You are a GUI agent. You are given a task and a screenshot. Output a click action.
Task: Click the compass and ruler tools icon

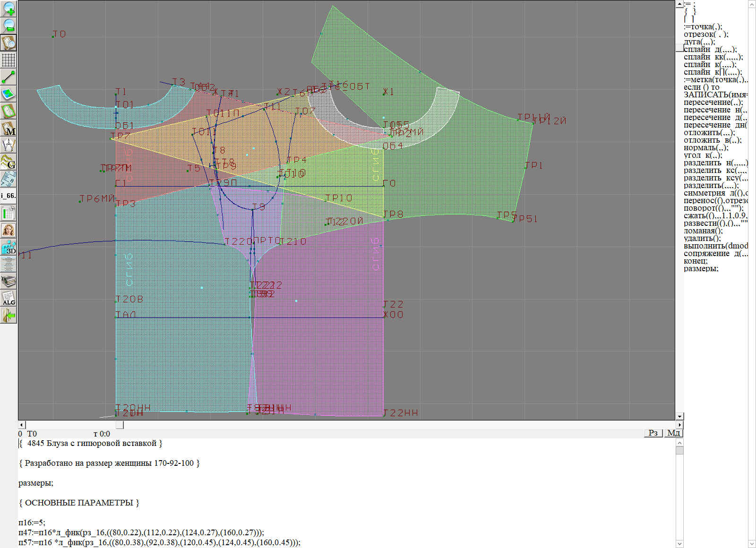click(x=9, y=145)
